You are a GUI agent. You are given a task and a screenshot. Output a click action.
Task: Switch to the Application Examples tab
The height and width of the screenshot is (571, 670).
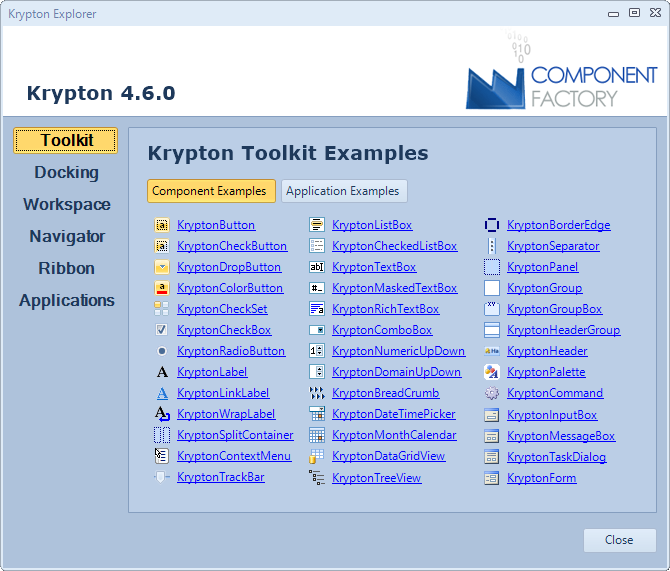[343, 191]
